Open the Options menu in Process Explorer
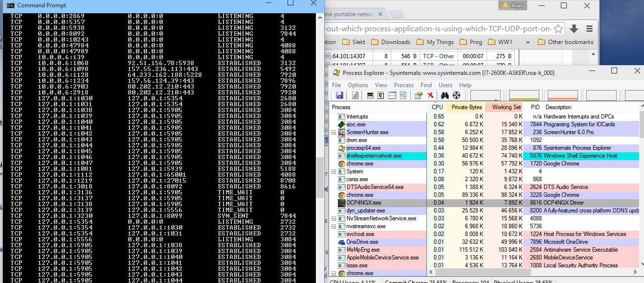The width and height of the screenshot is (644, 283). click(x=358, y=85)
